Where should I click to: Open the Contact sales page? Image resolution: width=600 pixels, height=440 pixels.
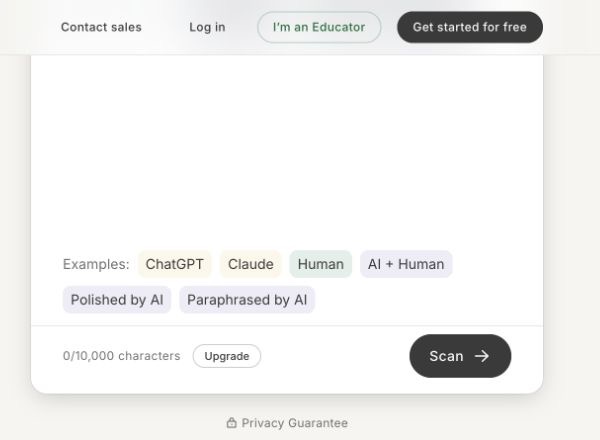(x=101, y=27)
